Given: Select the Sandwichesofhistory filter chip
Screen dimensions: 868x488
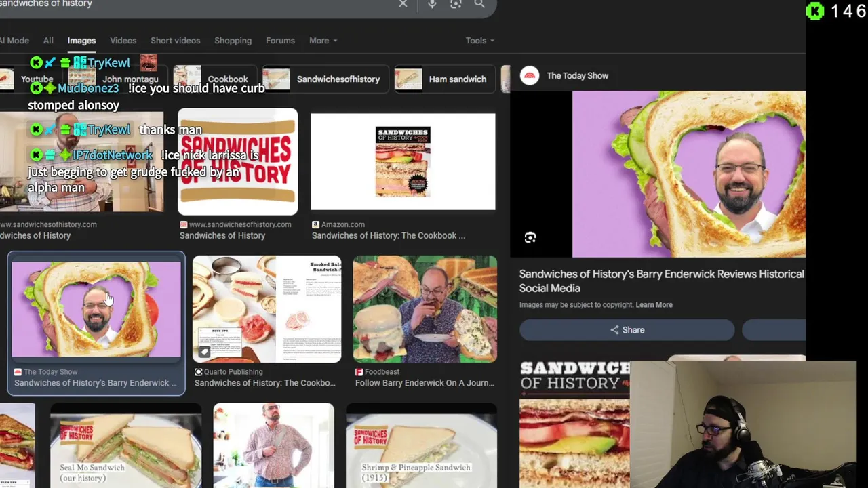Looking at the screenshot, I should [325, 79].
